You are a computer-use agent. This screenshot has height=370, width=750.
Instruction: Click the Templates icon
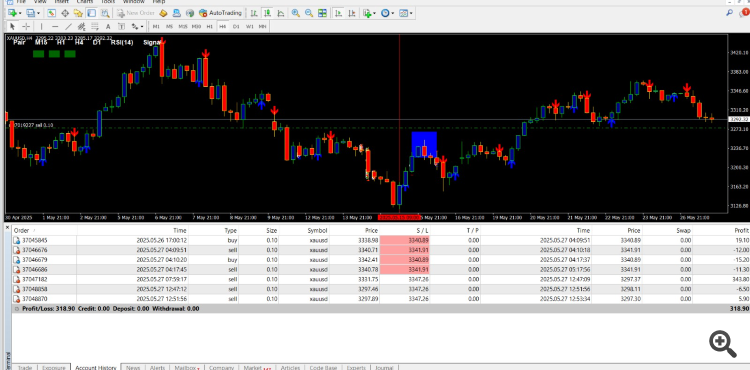pos(404,13)
